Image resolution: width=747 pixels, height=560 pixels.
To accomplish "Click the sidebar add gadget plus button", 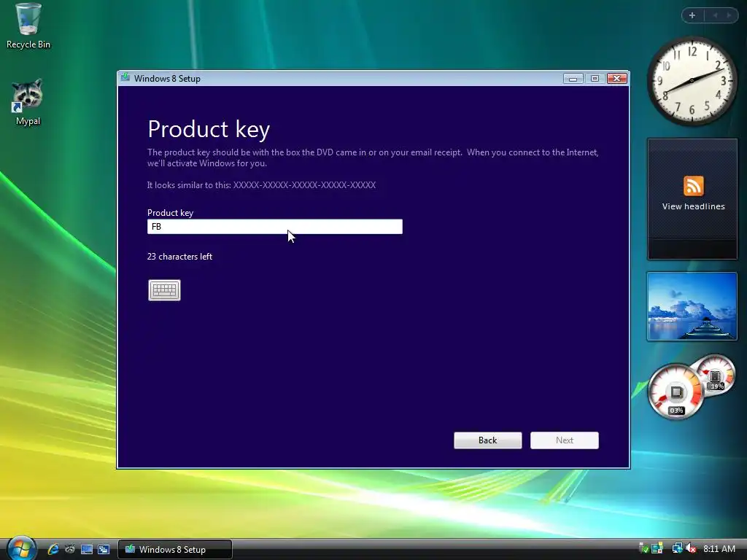I will point(692,15).
